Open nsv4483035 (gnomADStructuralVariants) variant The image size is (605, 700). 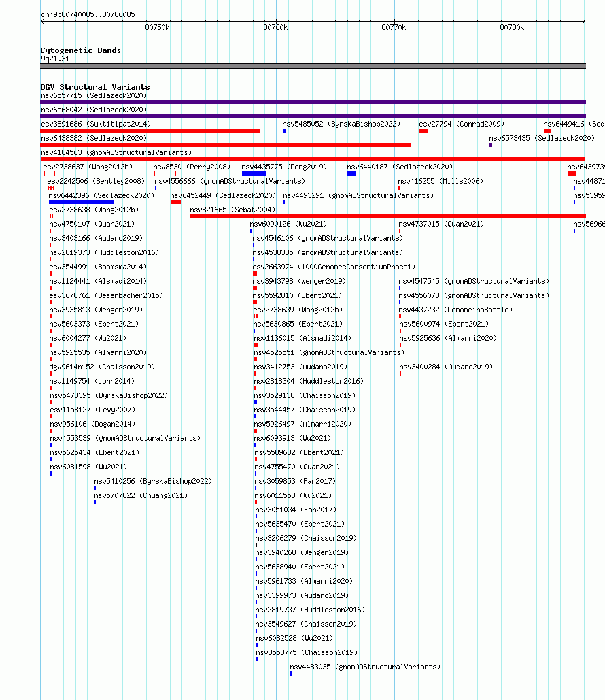[365, 667]
